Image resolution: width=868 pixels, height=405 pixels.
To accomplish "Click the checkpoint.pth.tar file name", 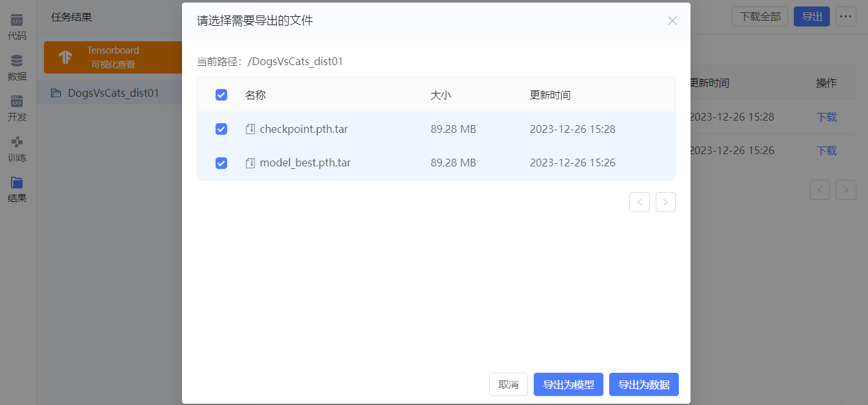I will 304,129.
